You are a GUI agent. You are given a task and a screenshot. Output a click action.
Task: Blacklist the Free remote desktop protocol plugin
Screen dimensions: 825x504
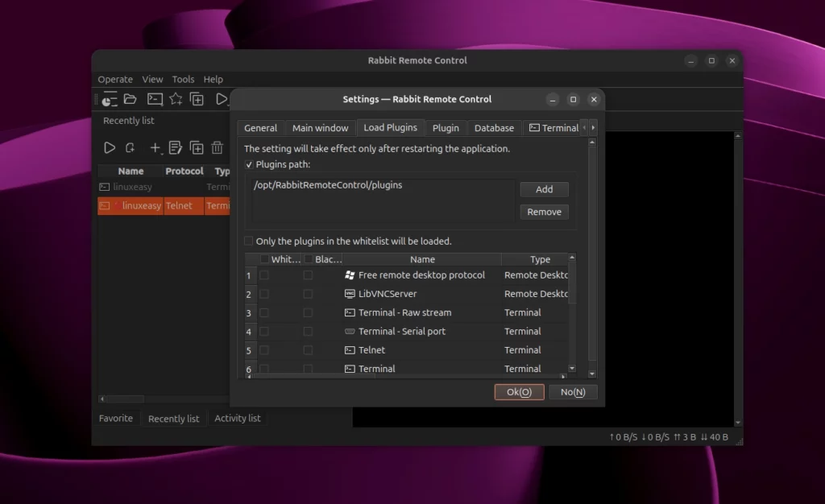coord(308,275)
